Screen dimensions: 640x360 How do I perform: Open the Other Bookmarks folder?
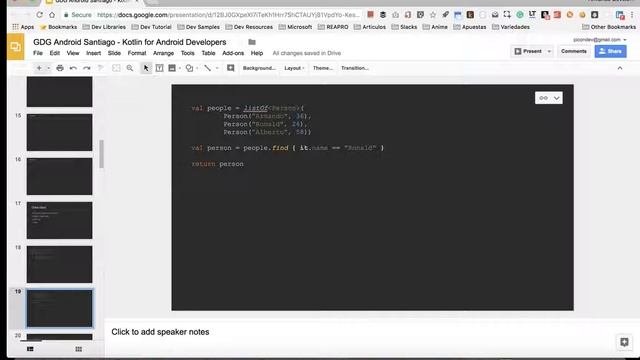tap(609, 27)
